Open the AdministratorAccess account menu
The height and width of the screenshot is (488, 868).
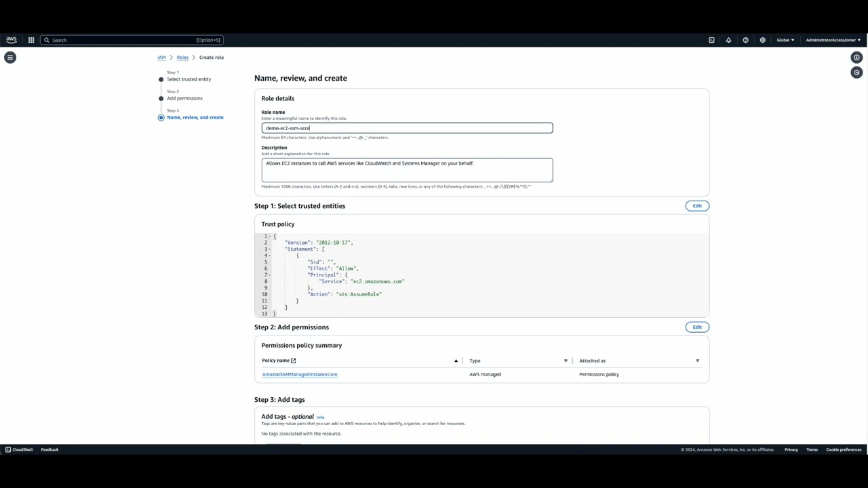click(x=833, y=40)
